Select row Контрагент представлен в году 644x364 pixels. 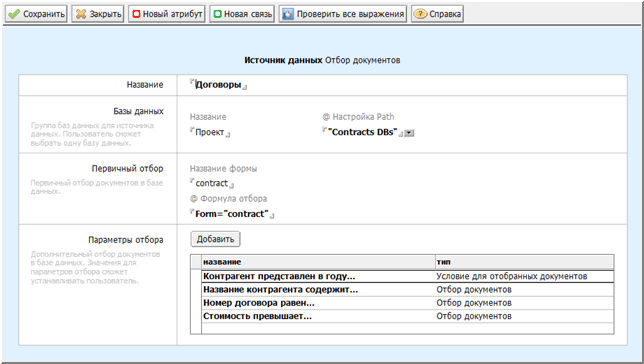402,276
